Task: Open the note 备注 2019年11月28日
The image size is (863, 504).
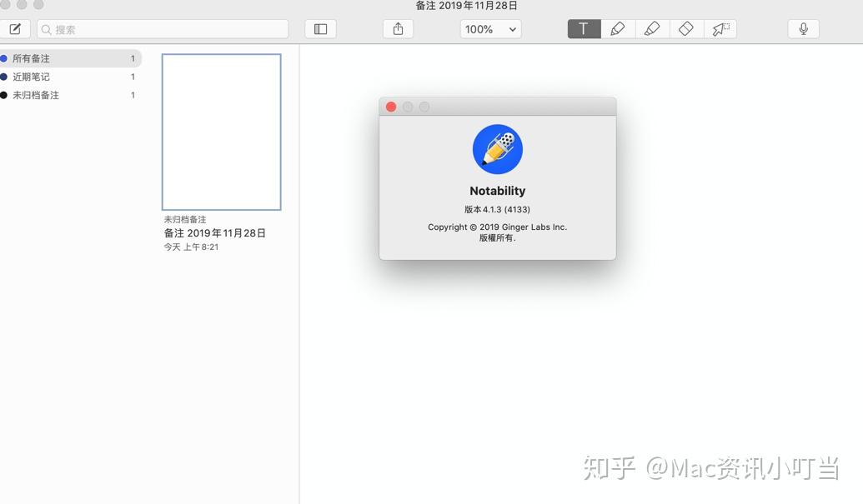Action: [x=221, y=131]
